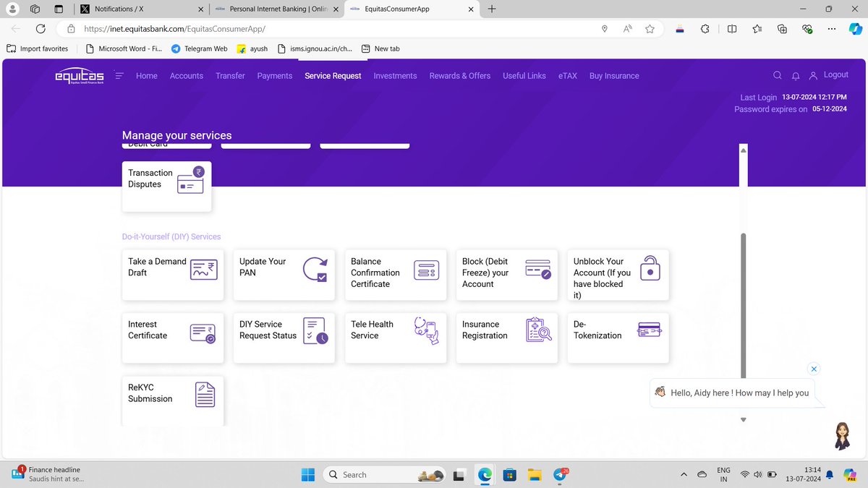Viewport: 868px width, 488px height.
Task: Go to the Home menu
Action: pyautogui.click(x=147, y=75)
